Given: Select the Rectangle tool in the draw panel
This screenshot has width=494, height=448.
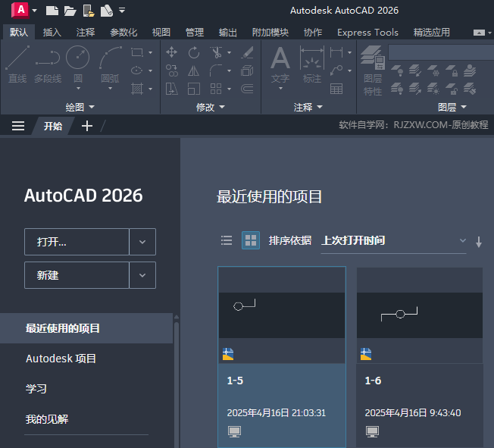Looking at the screenshot, I should 136,52.
